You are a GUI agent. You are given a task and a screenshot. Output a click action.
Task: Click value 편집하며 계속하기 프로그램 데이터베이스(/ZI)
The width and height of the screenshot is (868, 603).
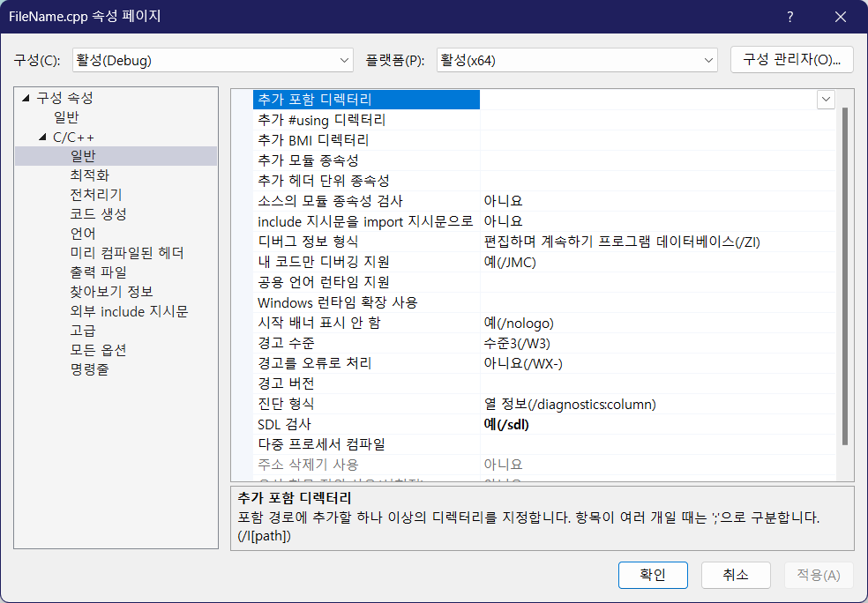622,242
